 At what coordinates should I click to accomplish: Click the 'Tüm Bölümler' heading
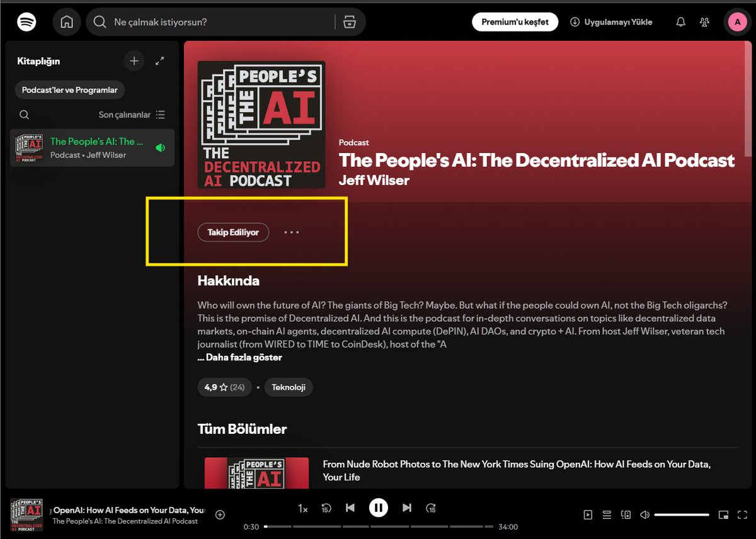[x=243, y=429]
